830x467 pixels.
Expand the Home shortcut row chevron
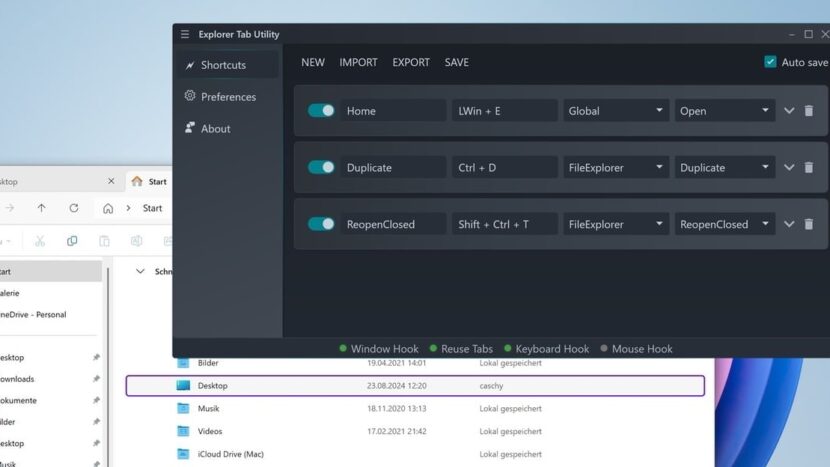pos(789,111)
